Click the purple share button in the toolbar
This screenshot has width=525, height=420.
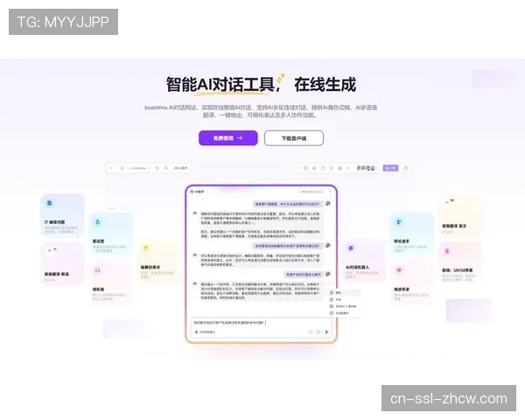point(391,168)
